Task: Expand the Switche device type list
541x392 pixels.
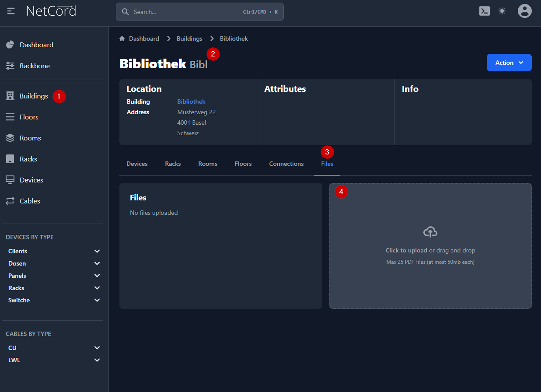Action: click(x=97, y=300)
